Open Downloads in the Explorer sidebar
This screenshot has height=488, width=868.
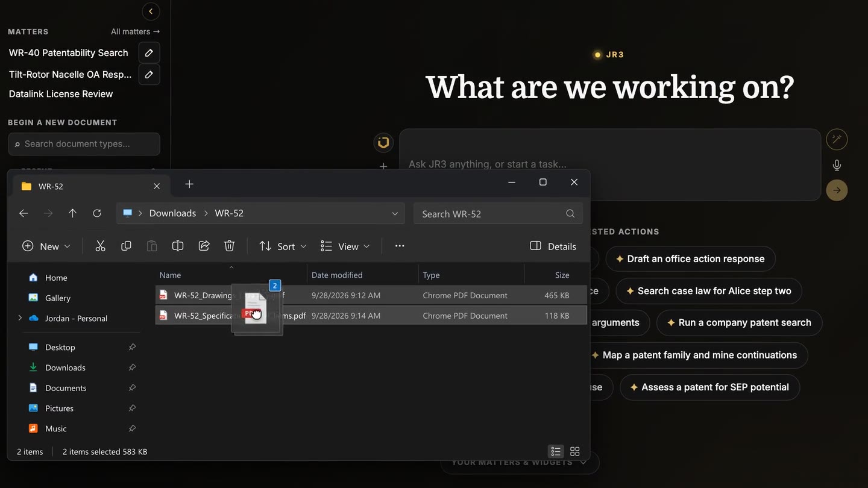pyautogui.click(x=65, y=368)
